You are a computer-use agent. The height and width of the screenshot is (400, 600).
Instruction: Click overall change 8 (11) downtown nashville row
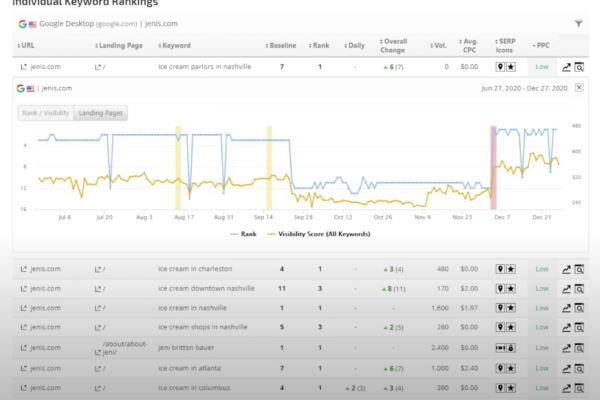[x=394, y=289]
